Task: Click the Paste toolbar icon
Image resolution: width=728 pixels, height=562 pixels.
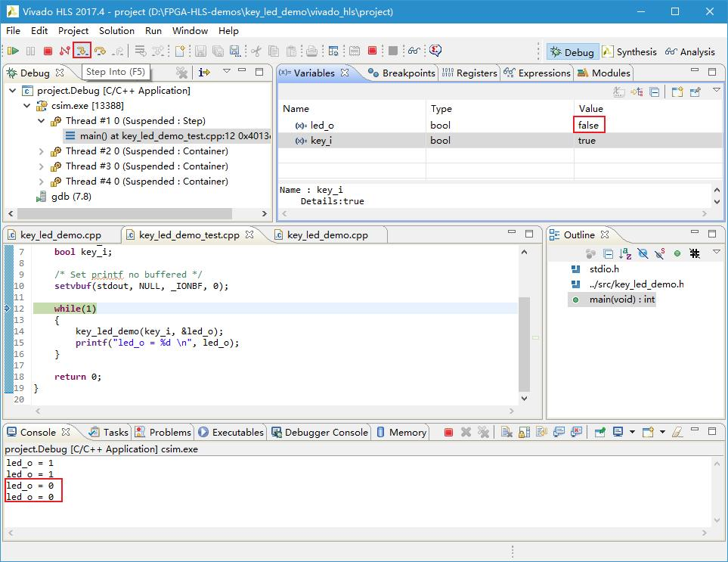Action: [x=291, y=51]
